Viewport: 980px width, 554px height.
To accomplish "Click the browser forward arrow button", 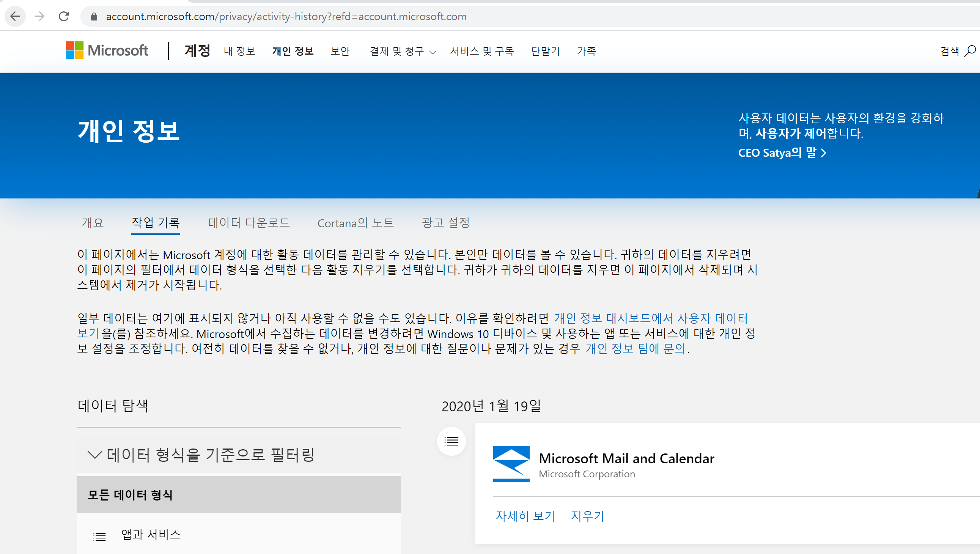I will 39,16.
